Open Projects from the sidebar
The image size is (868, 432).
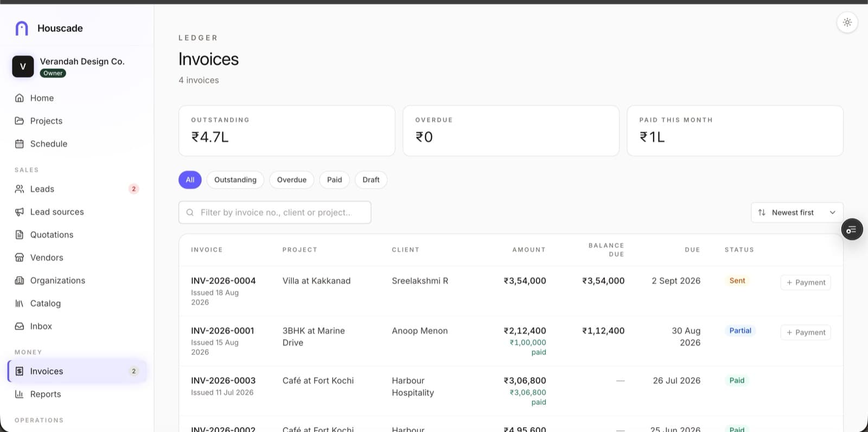77,121
